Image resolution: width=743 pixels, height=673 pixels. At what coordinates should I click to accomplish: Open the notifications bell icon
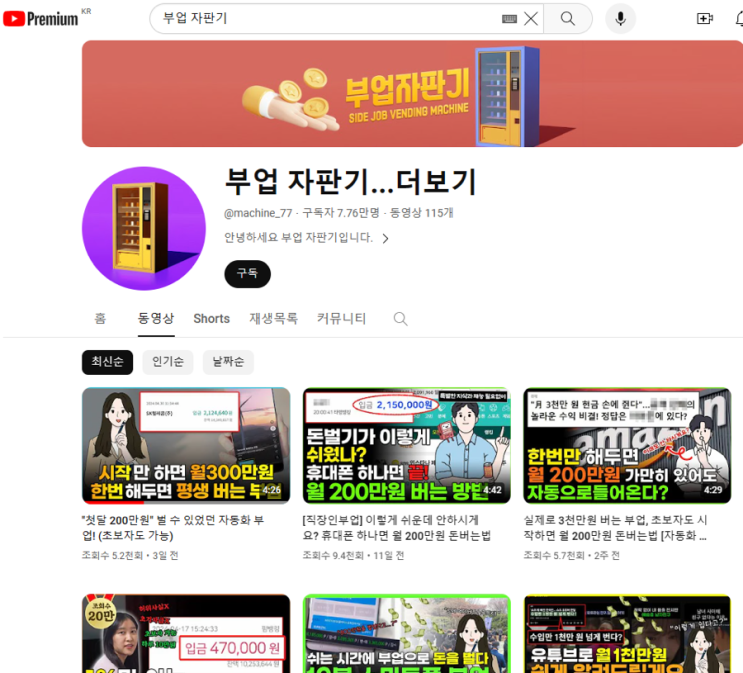(x=739, y=19)
